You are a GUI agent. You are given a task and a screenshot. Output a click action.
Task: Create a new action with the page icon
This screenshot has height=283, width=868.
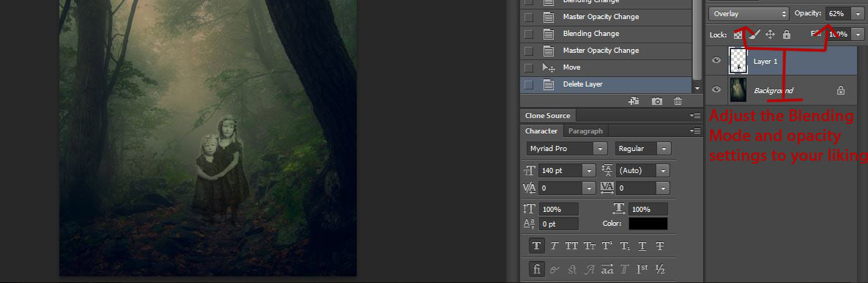pyautogui.click(x=634, y=100)
